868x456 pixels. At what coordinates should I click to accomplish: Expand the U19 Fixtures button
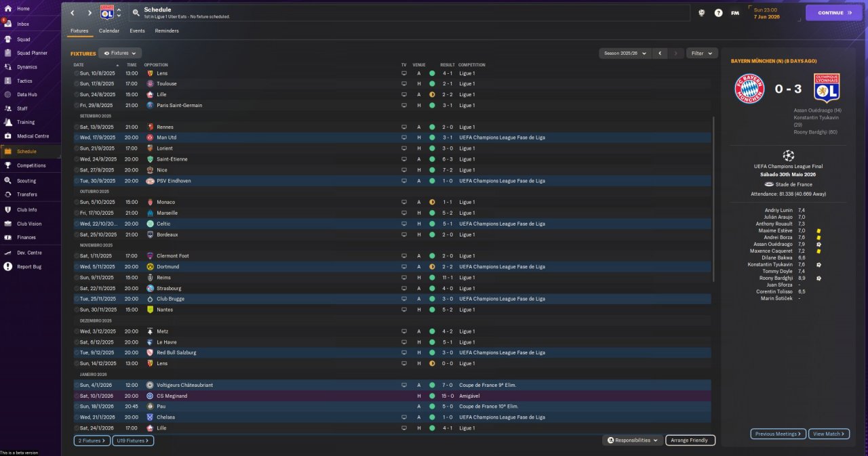tap(133, 440)
